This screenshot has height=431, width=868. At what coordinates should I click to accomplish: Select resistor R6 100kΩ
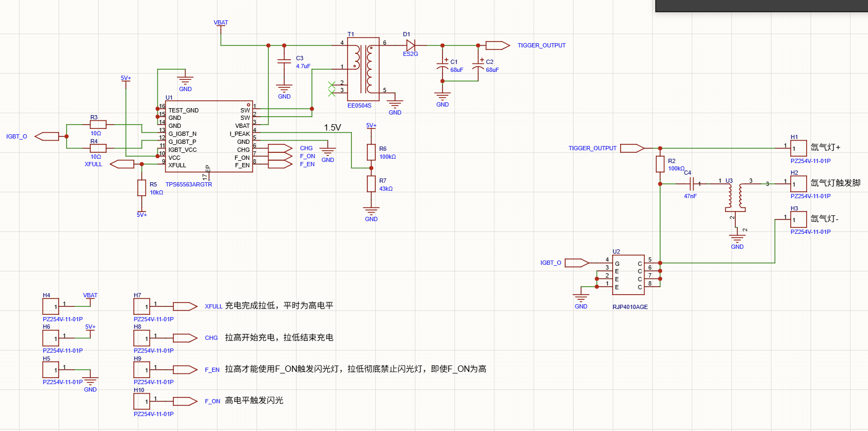371,152
